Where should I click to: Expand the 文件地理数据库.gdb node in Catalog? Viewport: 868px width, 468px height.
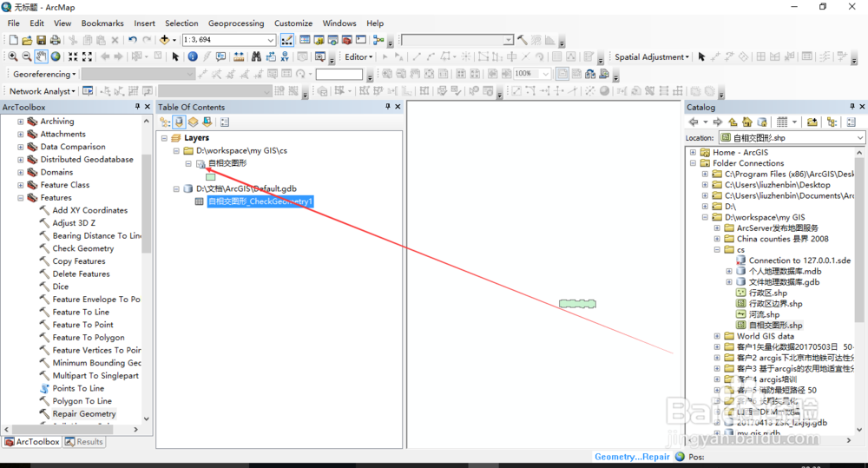click(729, 282)
